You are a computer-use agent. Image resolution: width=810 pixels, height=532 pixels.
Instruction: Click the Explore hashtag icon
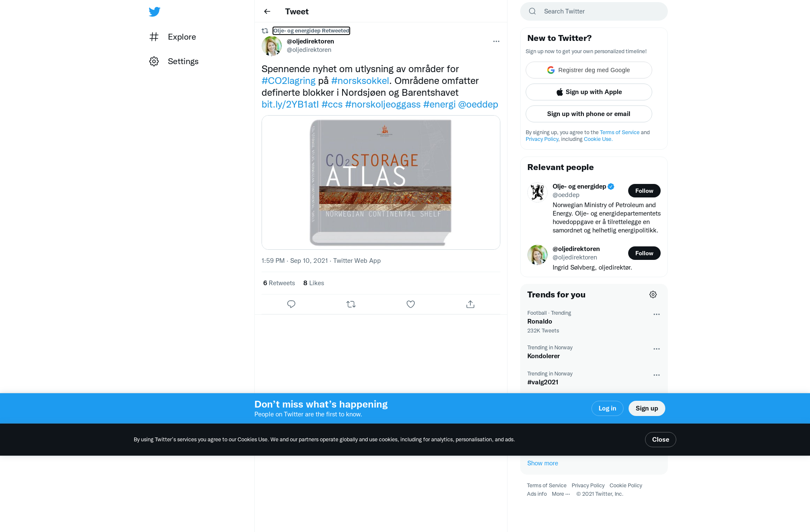pyautogui.click(x=154, y=37)
